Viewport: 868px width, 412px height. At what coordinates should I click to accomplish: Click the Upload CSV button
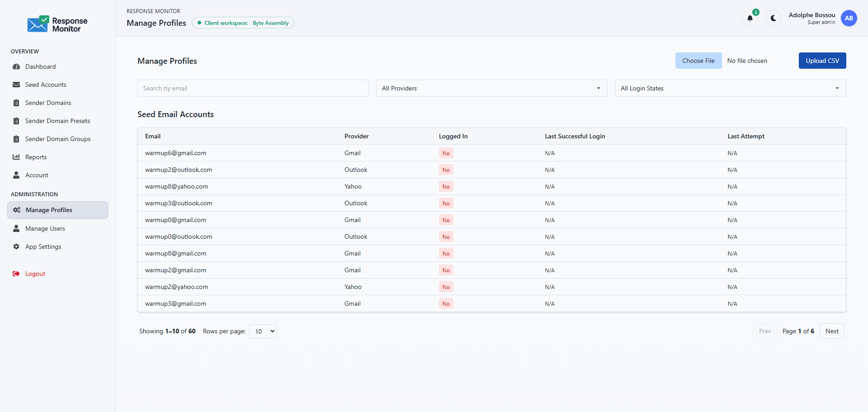(822, 61)
